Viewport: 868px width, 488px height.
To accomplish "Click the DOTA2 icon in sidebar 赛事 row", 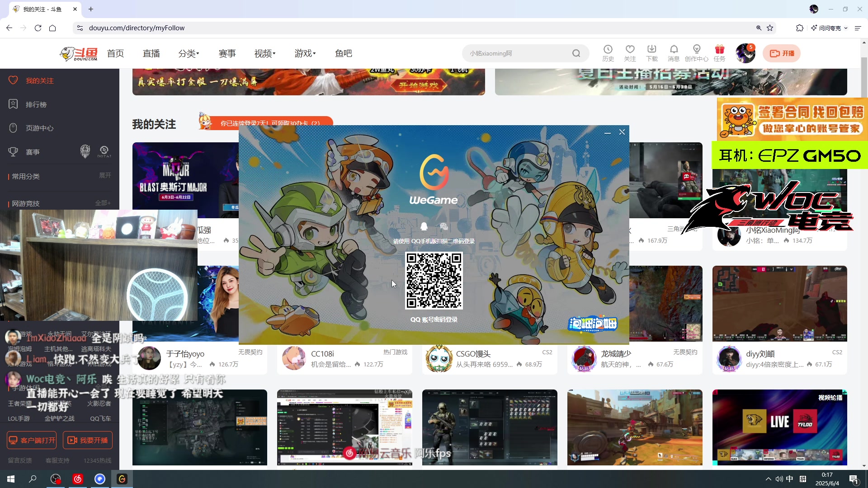I will 104,151.
